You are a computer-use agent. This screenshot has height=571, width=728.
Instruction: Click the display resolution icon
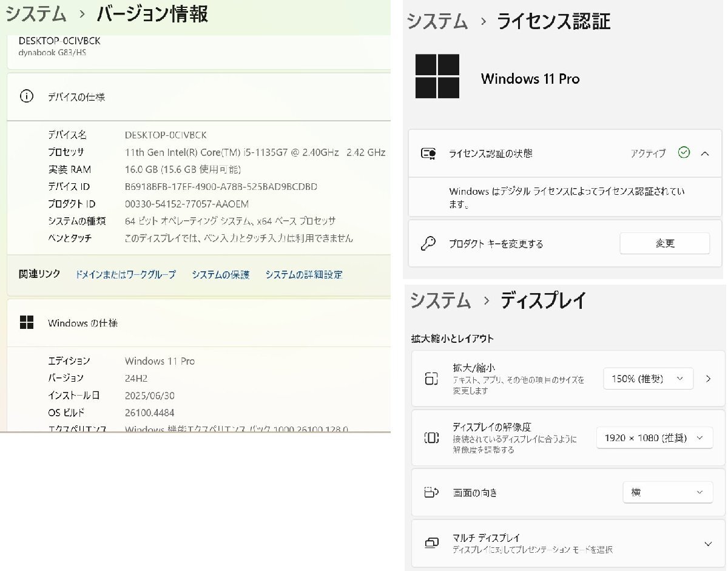[431, 438]
